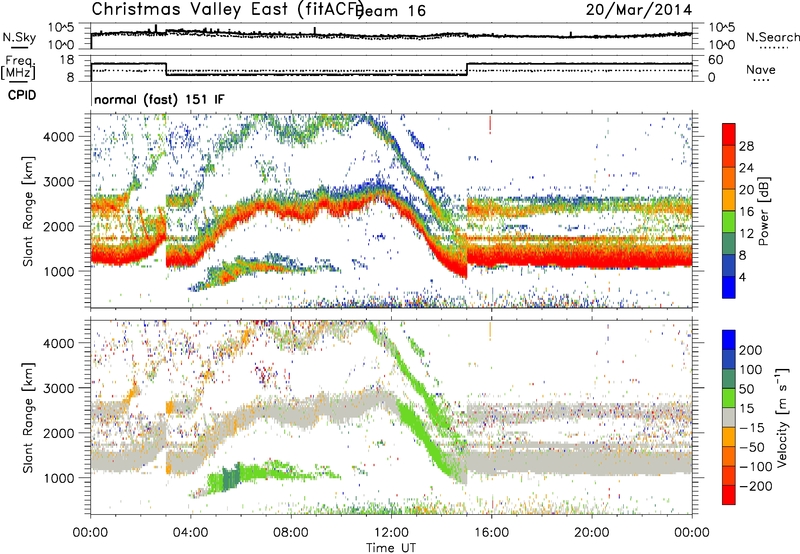Click the date '20/Mar/2014'
The width and height of the screenshot is (800, 554).
point(639,9)
